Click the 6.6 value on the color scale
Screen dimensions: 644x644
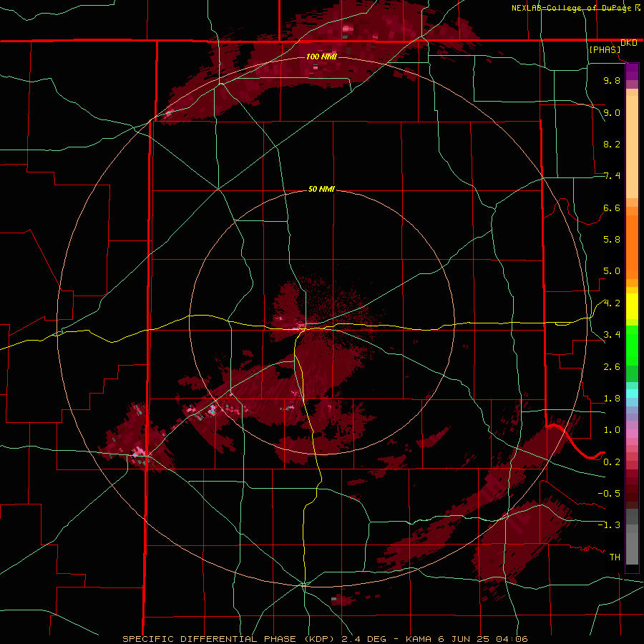tap(612, 208)
